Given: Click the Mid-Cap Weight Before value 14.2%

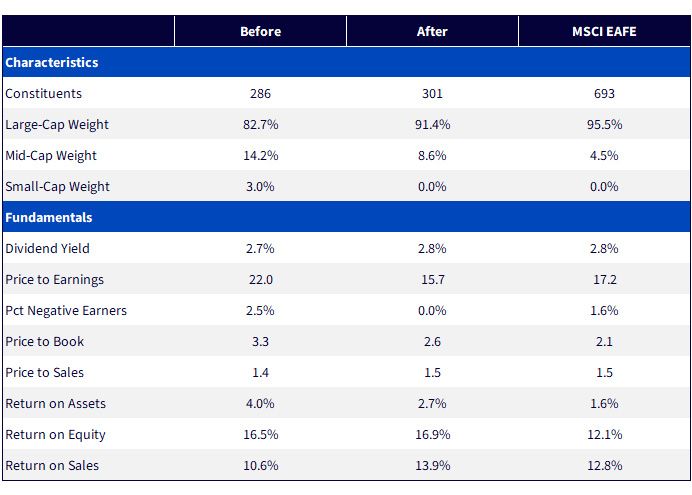Looking at the screenshot, I should [260, 155].
